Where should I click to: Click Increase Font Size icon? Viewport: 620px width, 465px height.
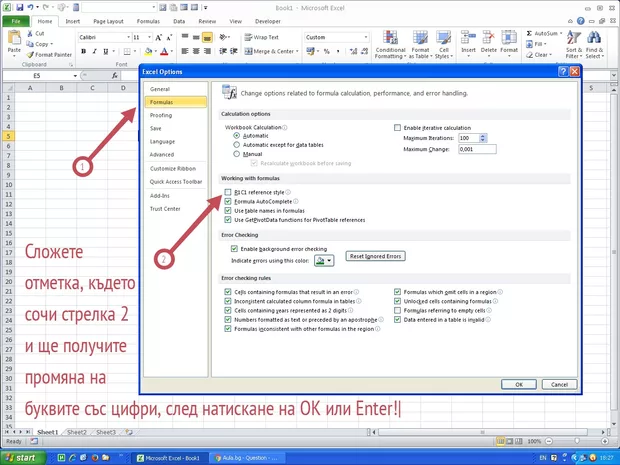tap(159, 38)
